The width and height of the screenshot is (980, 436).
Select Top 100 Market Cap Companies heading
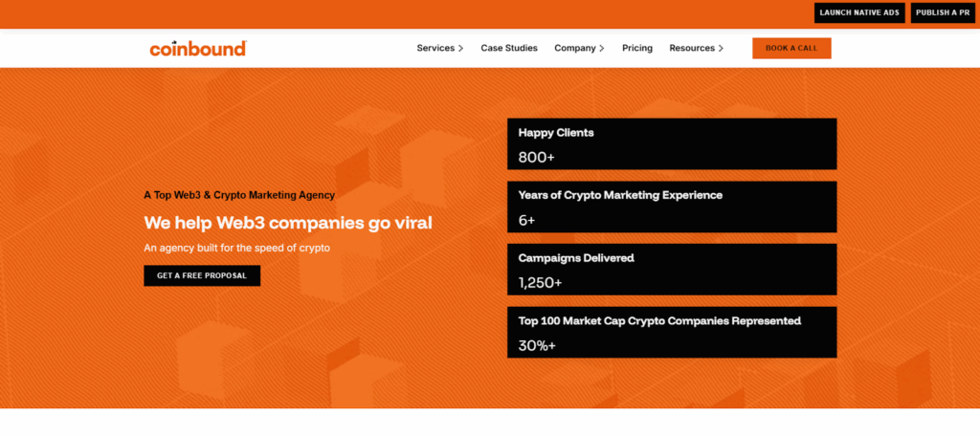click(659, 320)
